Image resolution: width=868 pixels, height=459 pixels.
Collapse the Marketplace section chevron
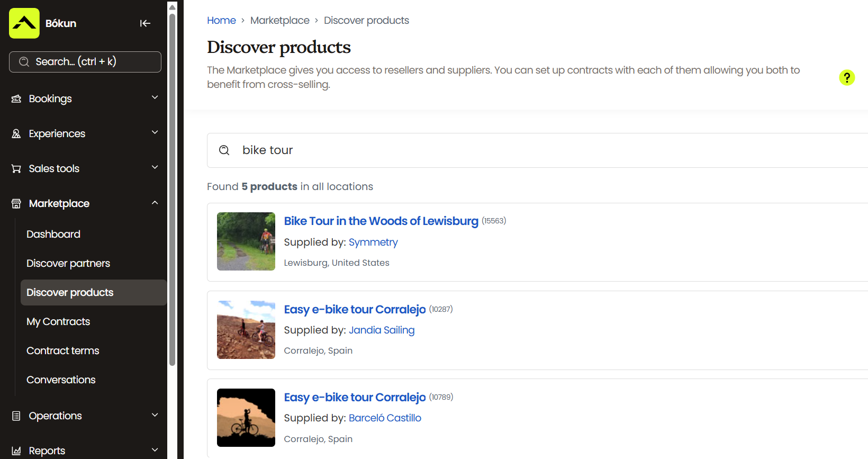click(155, 203)
